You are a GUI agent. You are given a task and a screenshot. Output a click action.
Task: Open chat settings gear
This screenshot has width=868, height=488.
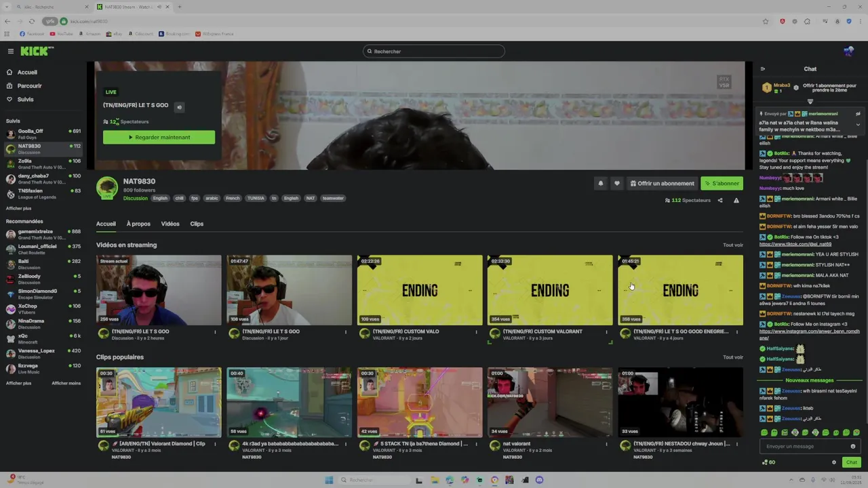coord(834,462)
